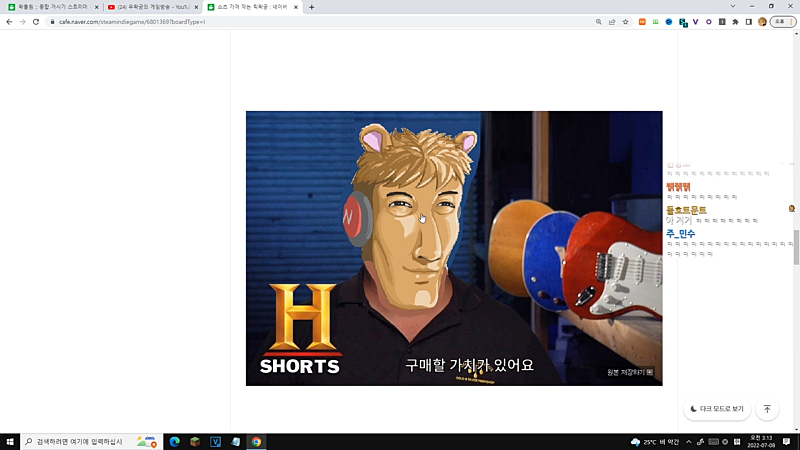Open the dark gray square extension icon

click(x=722, y=22)
